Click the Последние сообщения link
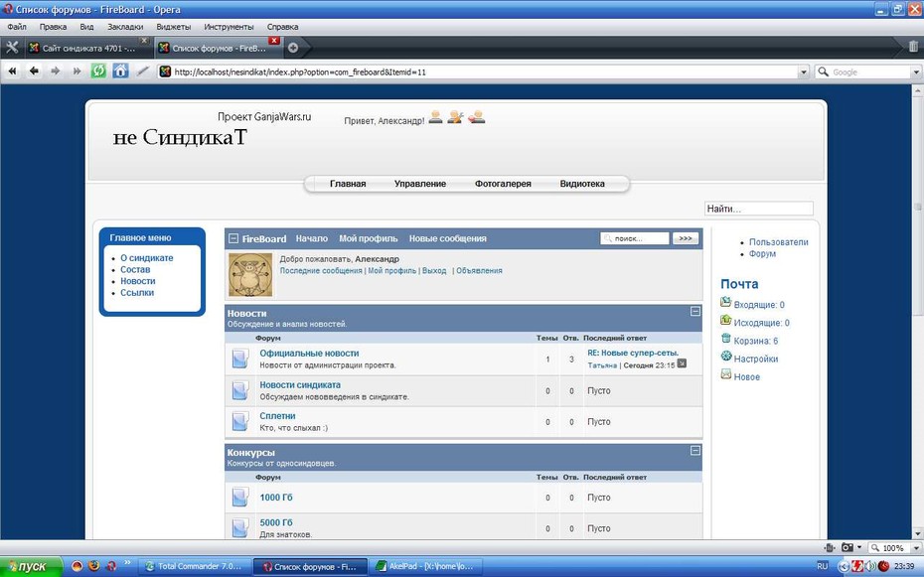Image resolution: width=924 pixels, height=577 pixels. (321, 271)
